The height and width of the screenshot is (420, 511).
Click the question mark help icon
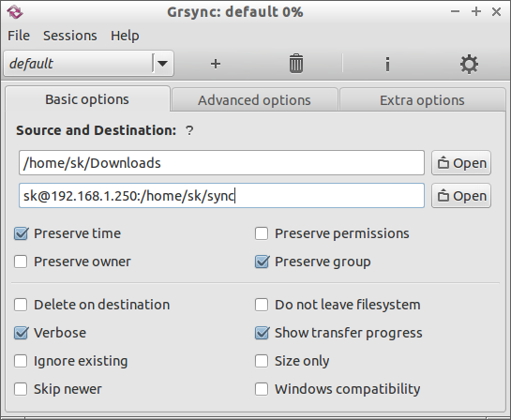click(189, 131)
